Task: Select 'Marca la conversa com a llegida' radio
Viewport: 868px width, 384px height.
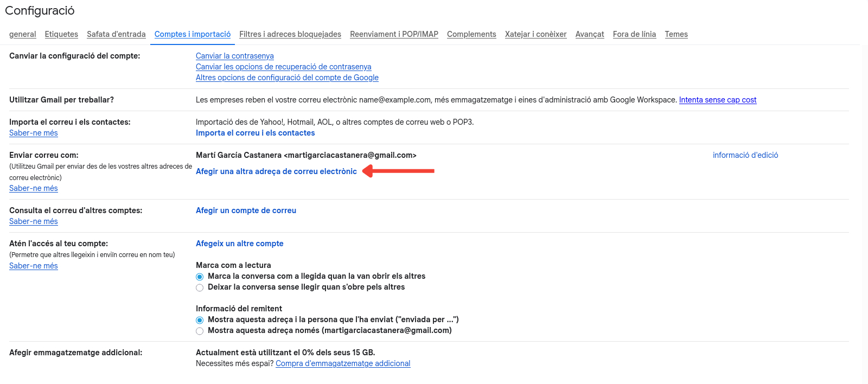Action: tap(200, 277)
